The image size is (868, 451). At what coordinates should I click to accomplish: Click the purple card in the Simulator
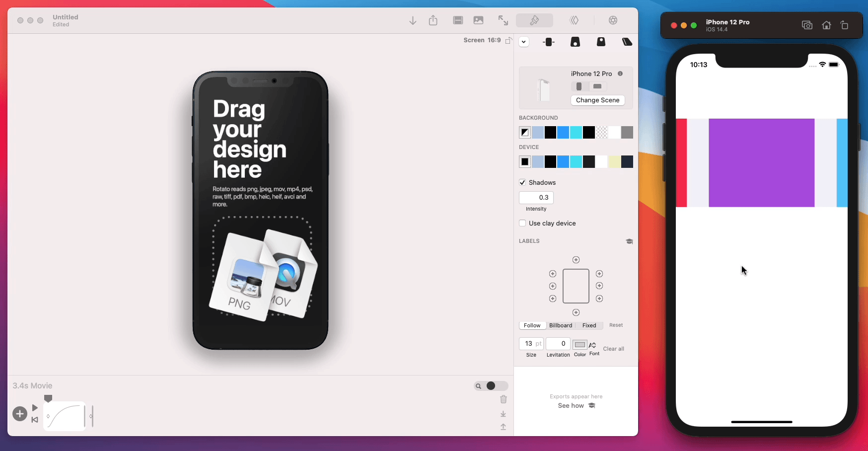[762, 163]
